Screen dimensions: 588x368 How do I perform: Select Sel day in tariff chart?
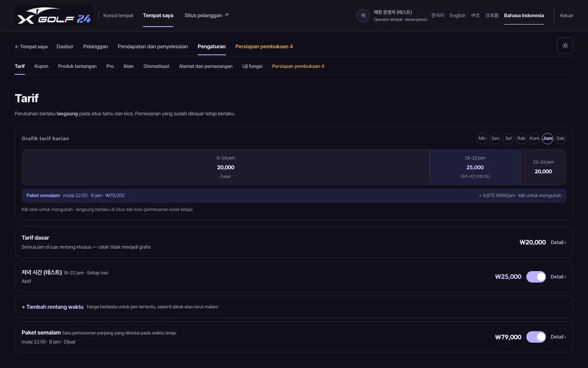(x=508, y=139)
